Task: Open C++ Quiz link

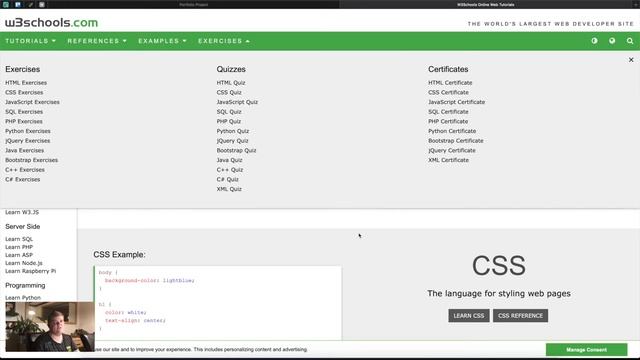Action: click(230, 169)
